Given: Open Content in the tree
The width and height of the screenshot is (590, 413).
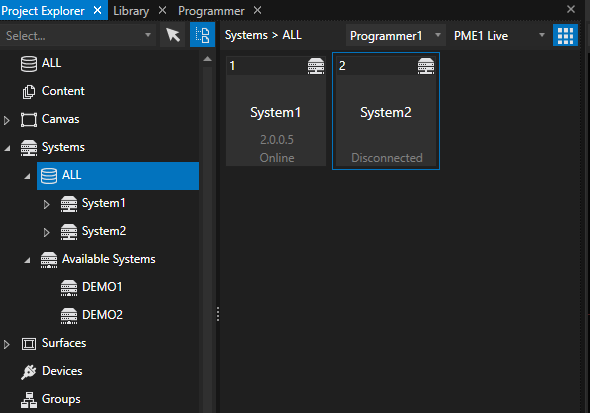Looking at the screenshot, I should [x=63, y=91].
